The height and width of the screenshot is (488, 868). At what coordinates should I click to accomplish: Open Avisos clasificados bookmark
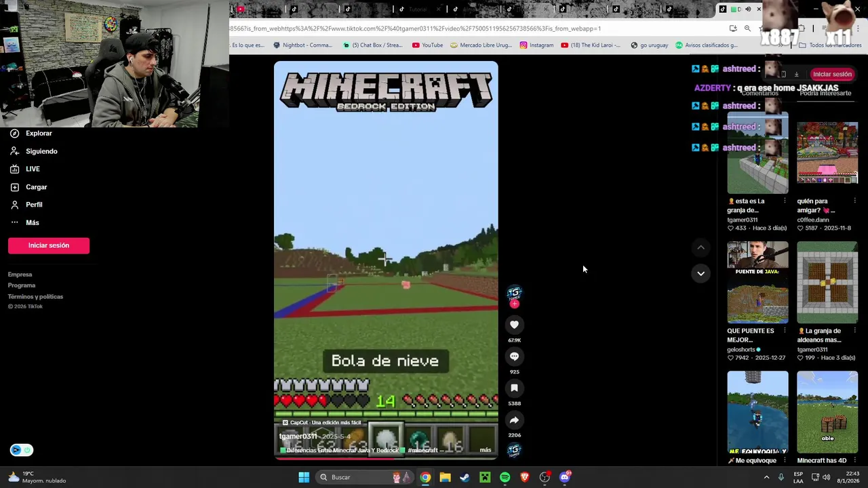click(x=706, y=45)
